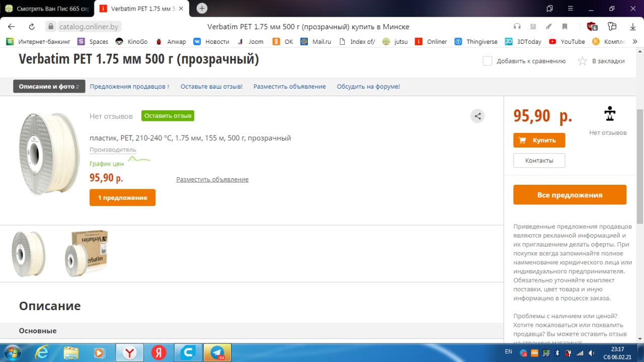Switch to the Ван Пис 665 tab
Viewport: 644px width, 362px height.
pos(47,9)
